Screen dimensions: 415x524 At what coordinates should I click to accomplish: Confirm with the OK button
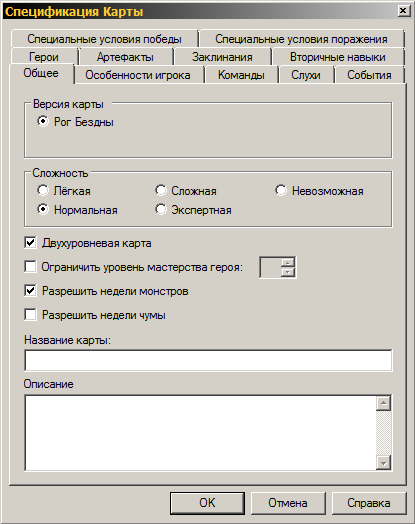(x=208, y=503)
